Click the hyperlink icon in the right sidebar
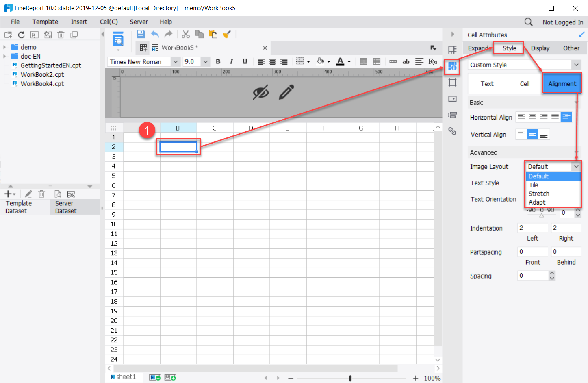This screenshot has height=383, width=588. tap(452, 131)
